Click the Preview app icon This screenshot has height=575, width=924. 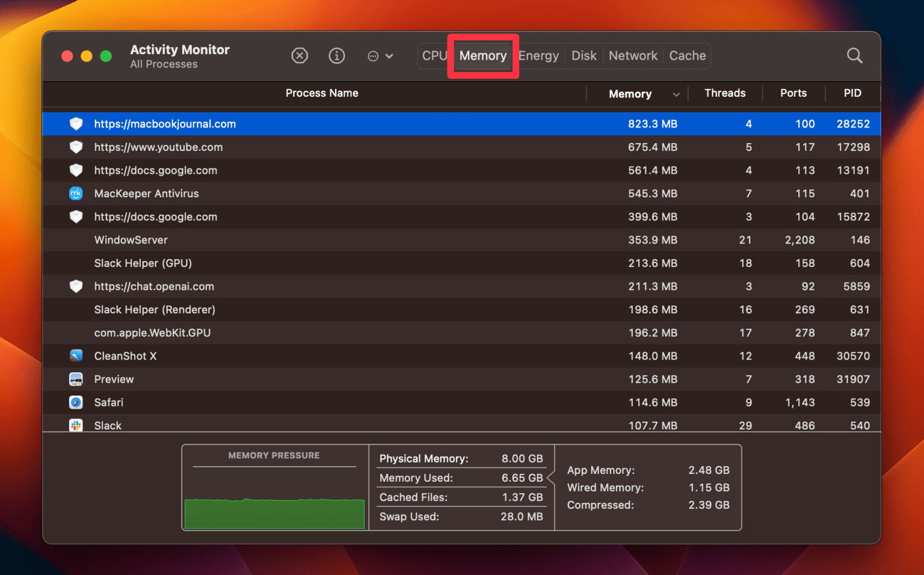tap(76, 379)
